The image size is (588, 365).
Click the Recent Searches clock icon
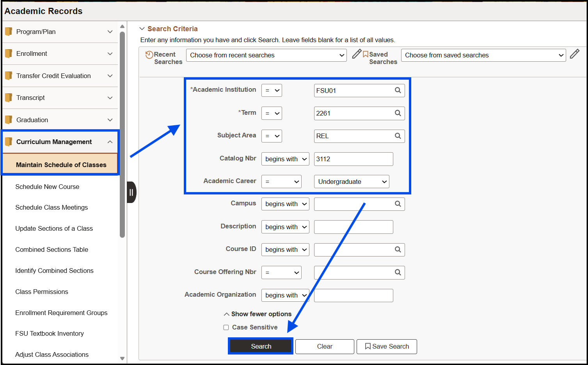[x=150, y=54]
